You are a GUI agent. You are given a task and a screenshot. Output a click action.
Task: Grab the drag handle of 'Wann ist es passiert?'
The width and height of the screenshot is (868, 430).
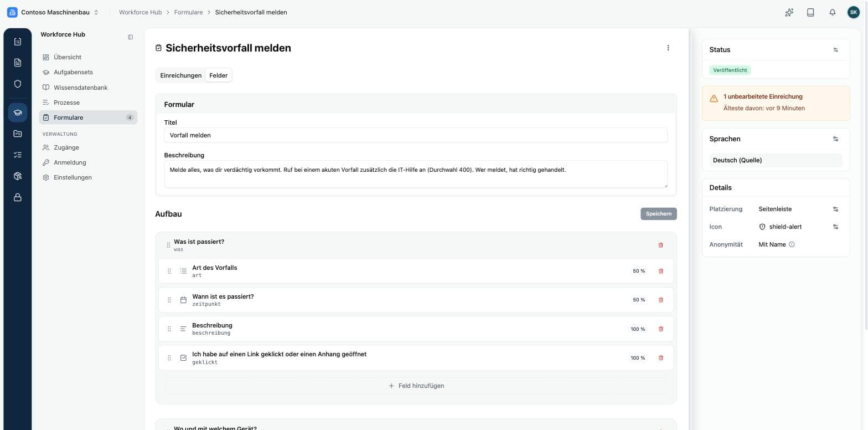point(169,300)
